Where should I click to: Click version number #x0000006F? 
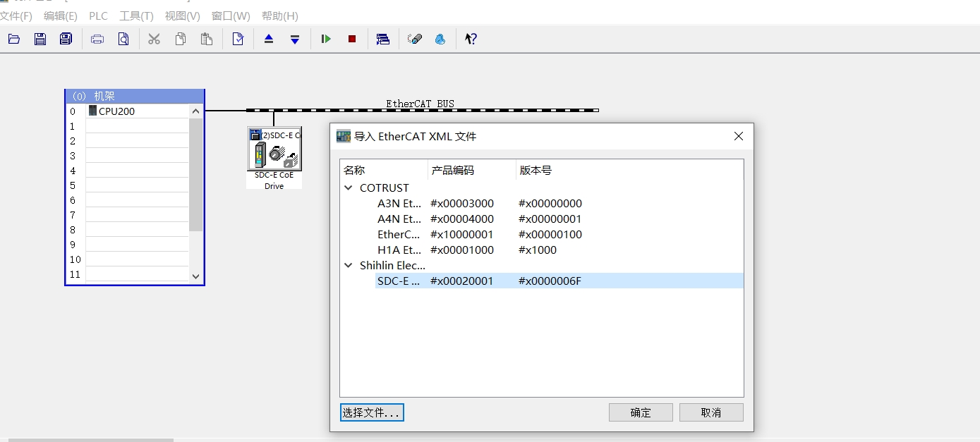pyautogui.click(x=550, y=281)
